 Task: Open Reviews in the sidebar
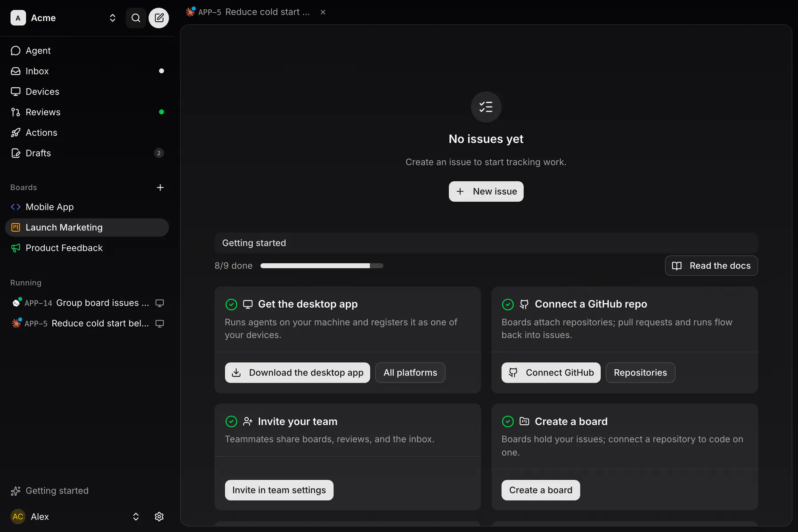point(87,112)
